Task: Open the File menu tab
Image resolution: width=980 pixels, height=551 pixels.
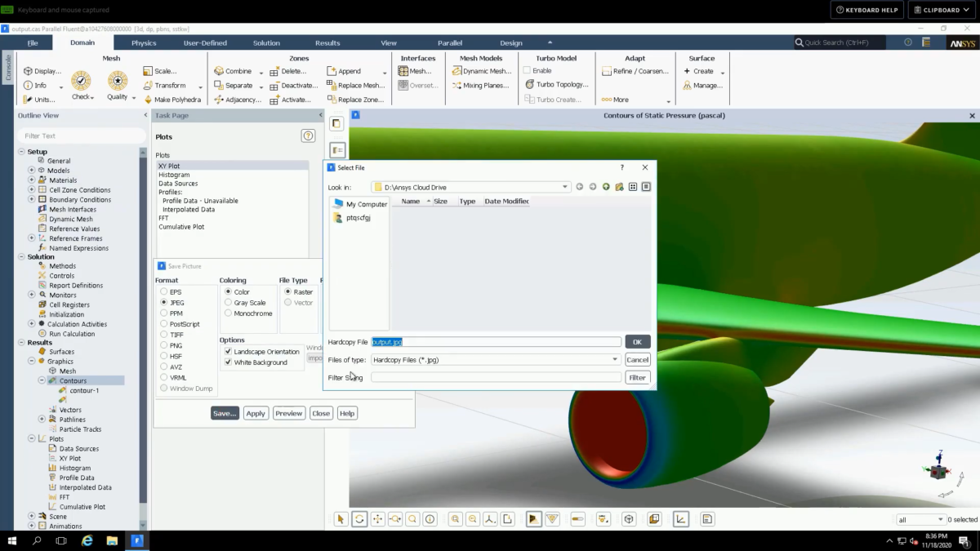Action: (x=33, y=43)
